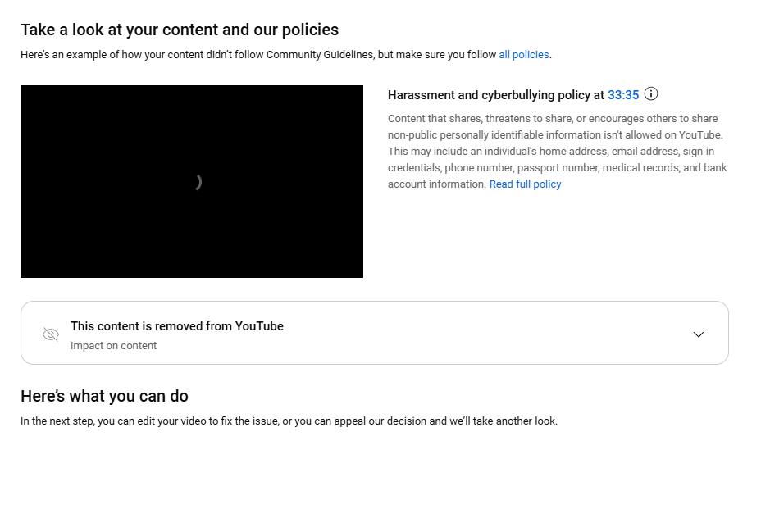Click the 'Here's what you can do' heading
This screenshot has width=761, height=532.
[104, 396]
